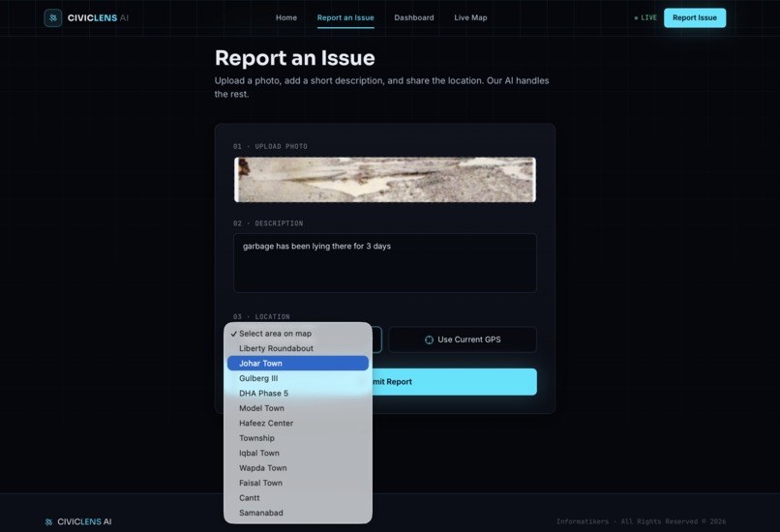Select Iqbal Town option
The height and width of the screenshot is (532, 780).
point(297,453)
